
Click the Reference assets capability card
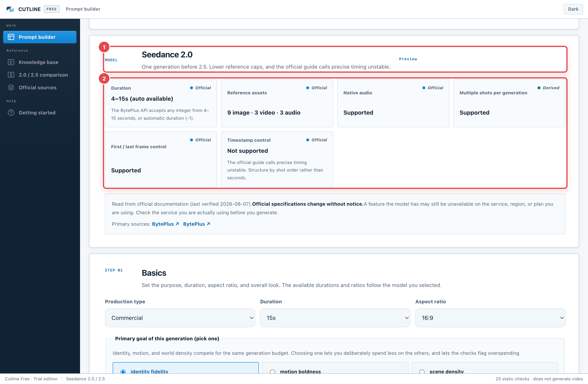pyautogui.click(x=277, y=103)
